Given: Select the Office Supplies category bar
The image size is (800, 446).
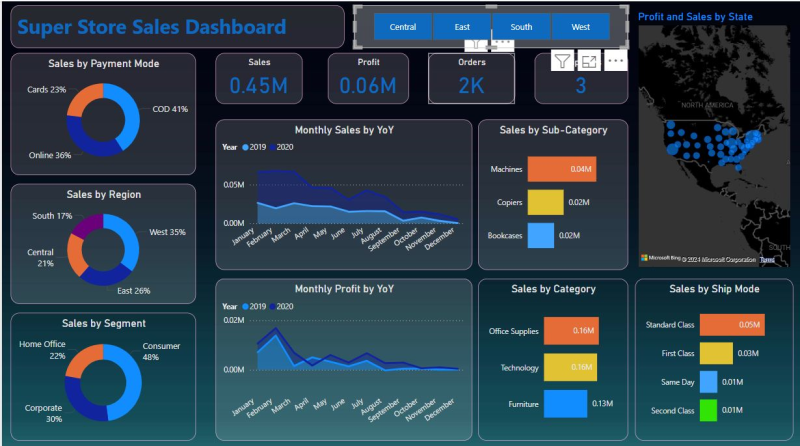Looking at the screenshot, I should (571, 330).
